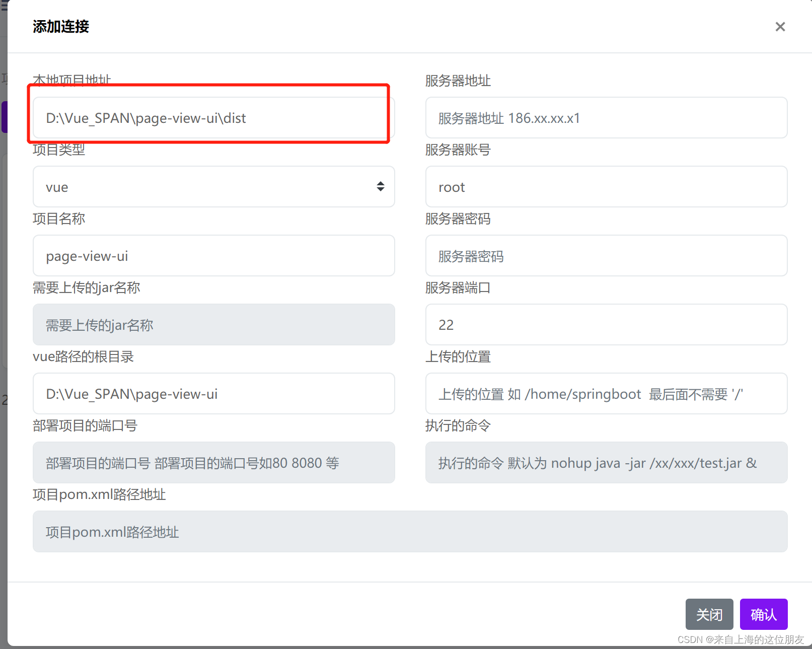This screenshot has height=649, width=812.
Task: Click the 添加连接 dialog title
Action: (x=61, y=27)
